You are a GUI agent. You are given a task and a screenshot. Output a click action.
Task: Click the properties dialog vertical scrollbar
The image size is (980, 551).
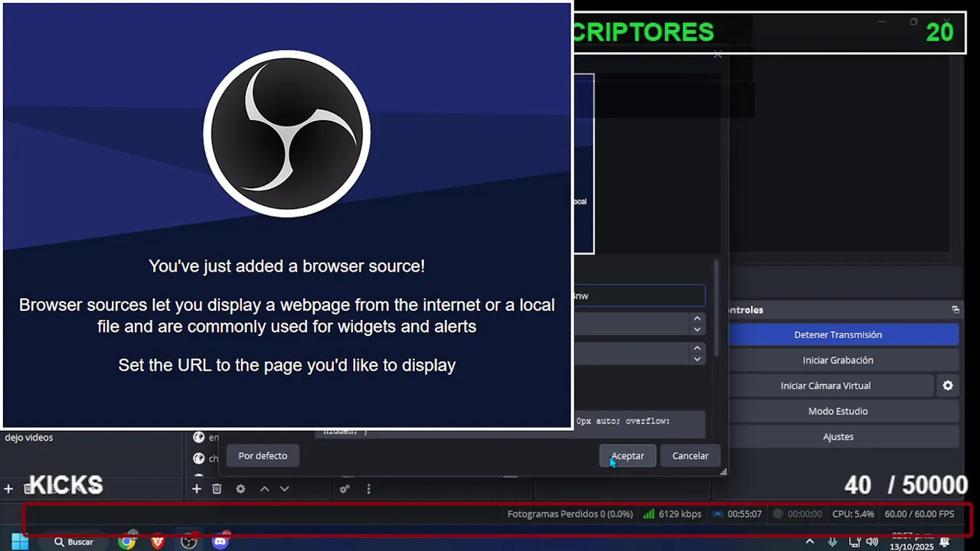pyautogui.click(x=717, y=308)
